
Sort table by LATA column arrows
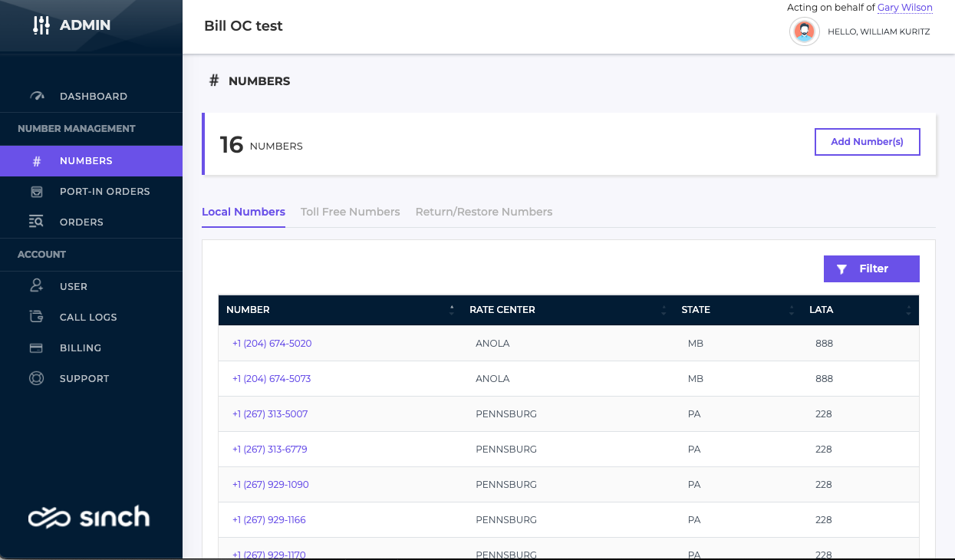point(908,310)
